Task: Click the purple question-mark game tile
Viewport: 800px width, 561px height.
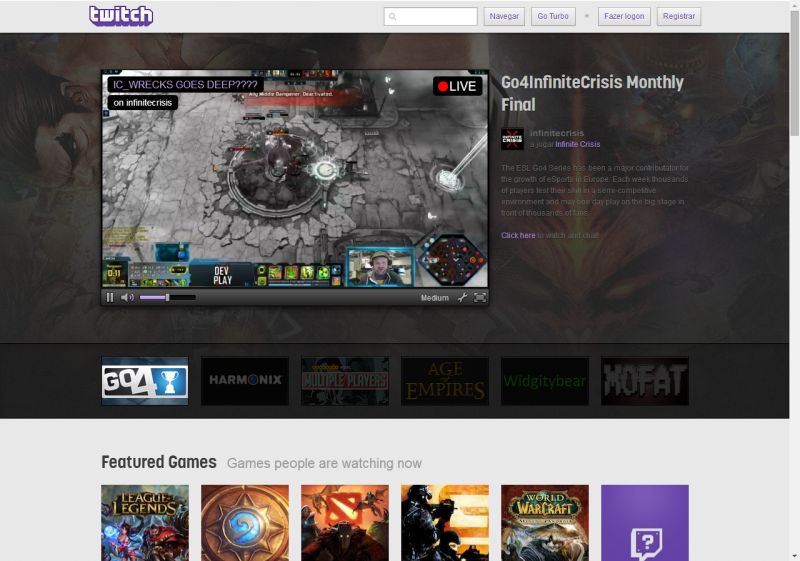Action: coord(645,522)
